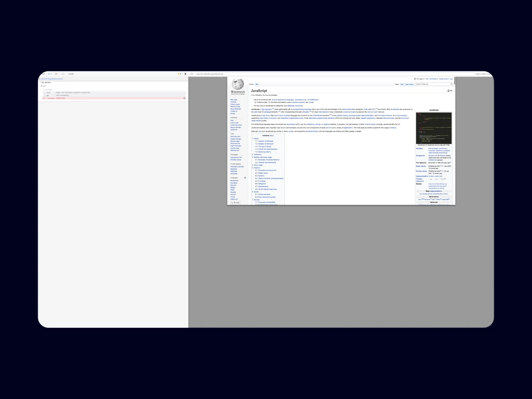Open the Selector Playground crosshair icon
Viewport: 532px width, 399px height.
click(x=192, y=74)
